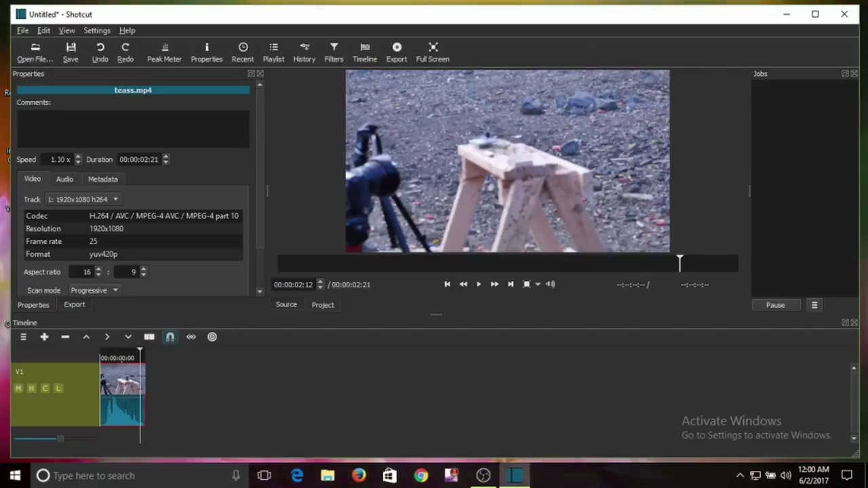This screenshot has height=488, width=868.
Task: Save the project using Save icon
Action: pos(71,52)
